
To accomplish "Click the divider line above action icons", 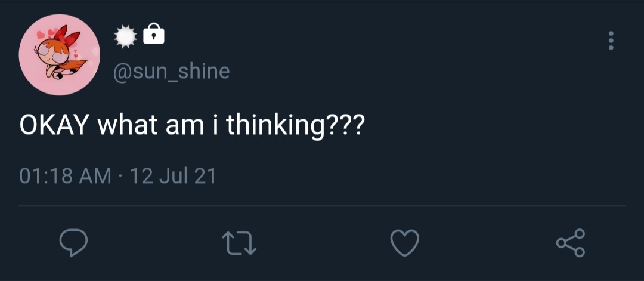I will point(322,205).
